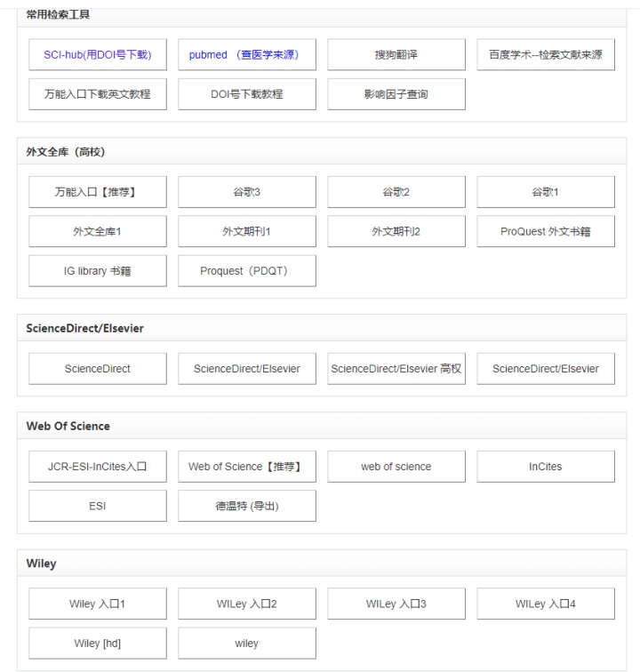This screenshot has width=640, height=672.
Task: Select the ScienceDirect/Elsevier section heading
Action: pyautogui.click(x=84, y=328)
